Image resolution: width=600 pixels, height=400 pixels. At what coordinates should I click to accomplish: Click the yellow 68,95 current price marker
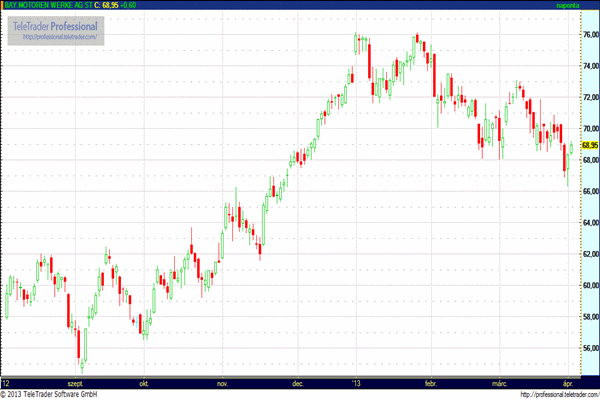588,145
